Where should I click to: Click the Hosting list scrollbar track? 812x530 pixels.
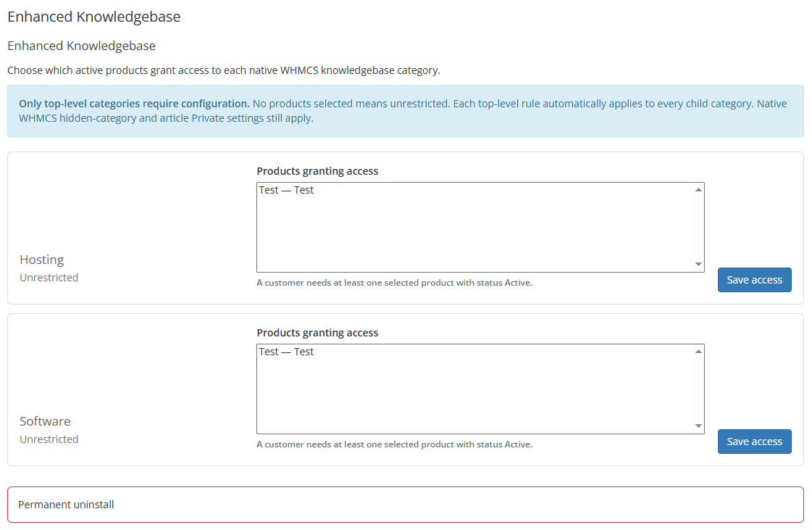pos(698,227)
